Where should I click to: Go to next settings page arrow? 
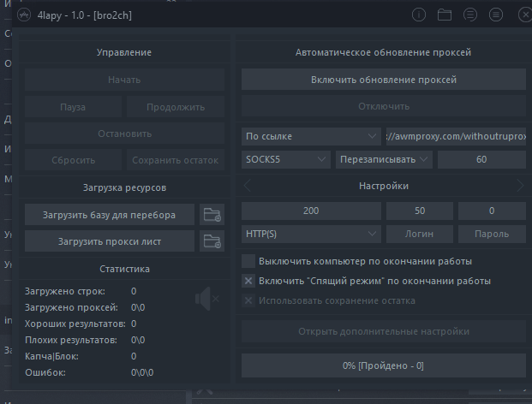(520, 186)
